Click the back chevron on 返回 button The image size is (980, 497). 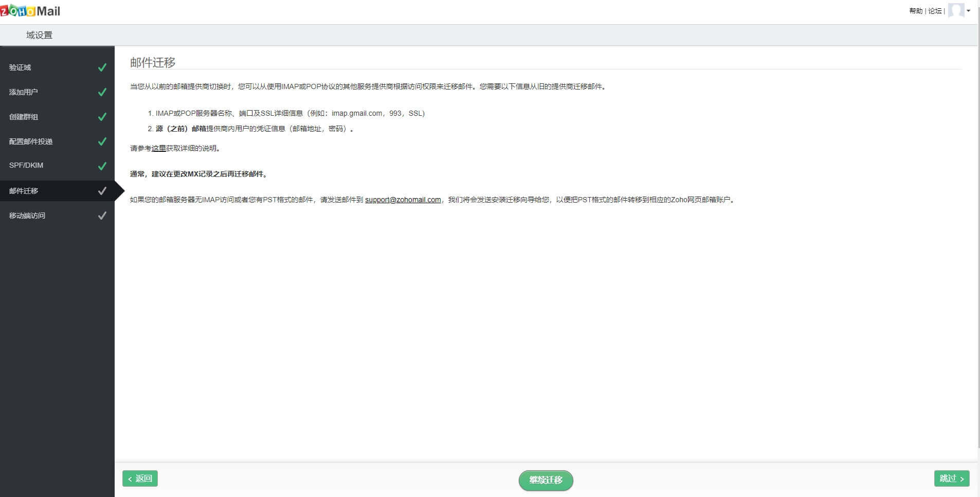click(x=130, y=478)
